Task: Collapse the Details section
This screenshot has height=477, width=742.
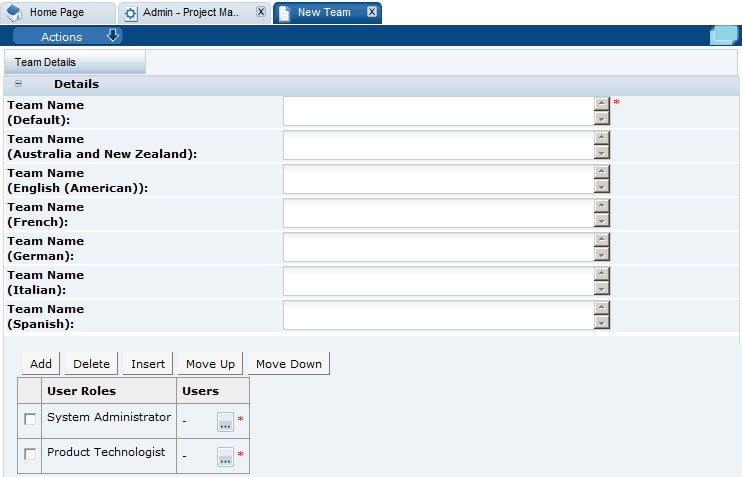Action: [x=18, y=84]
